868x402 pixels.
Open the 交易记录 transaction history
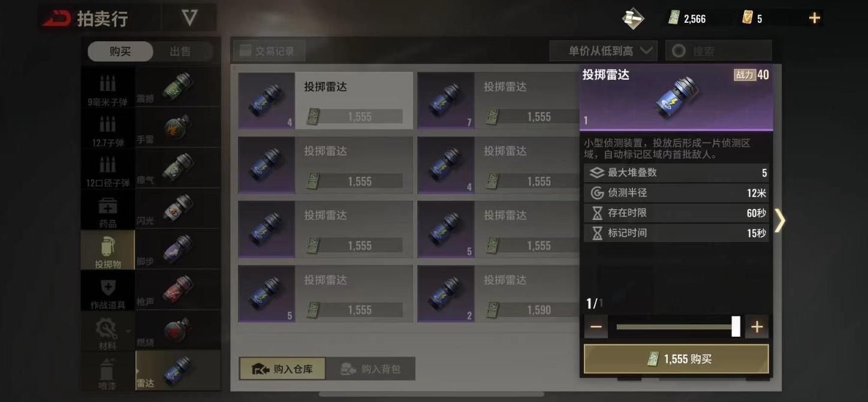(268, 51)
